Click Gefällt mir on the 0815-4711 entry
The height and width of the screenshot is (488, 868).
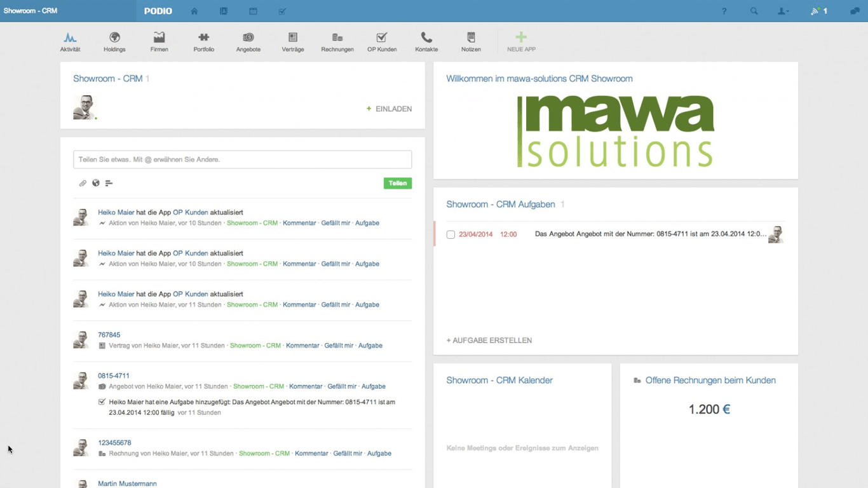tap(342, 386)
